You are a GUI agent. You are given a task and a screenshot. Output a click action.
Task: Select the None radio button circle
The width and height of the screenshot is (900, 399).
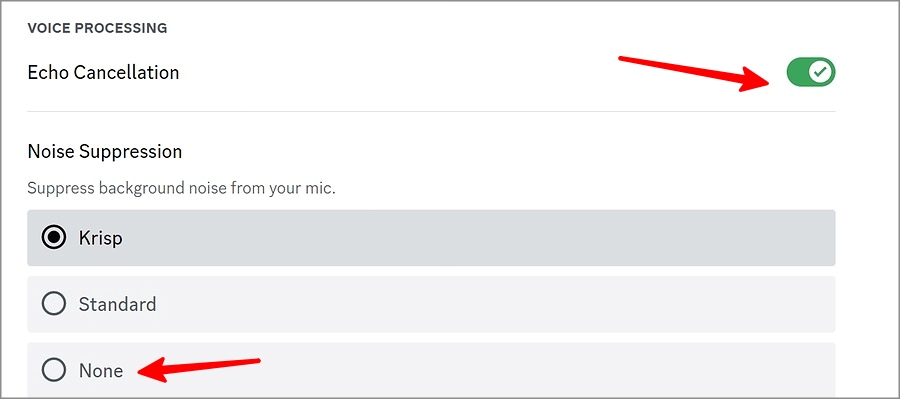pos(54,370)
